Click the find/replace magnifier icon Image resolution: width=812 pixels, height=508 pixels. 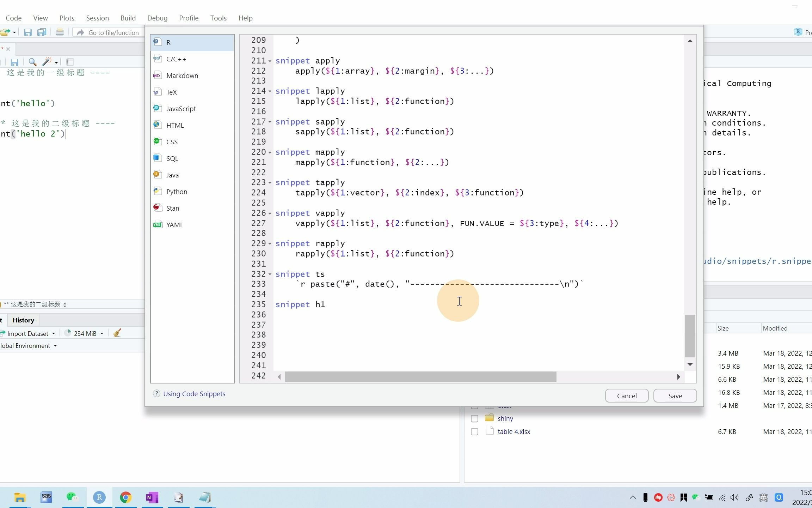pyautogui.click(x=32, y=62)
